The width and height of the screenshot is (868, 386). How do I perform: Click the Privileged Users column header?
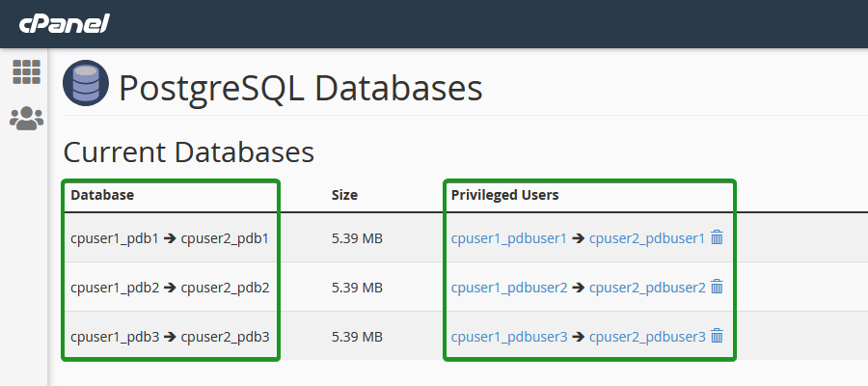point(504,195)
